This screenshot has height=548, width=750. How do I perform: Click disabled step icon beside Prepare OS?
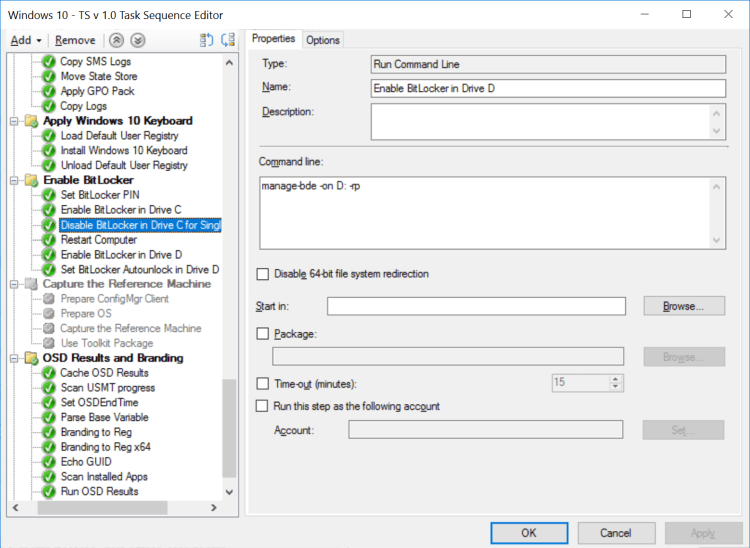48,314
